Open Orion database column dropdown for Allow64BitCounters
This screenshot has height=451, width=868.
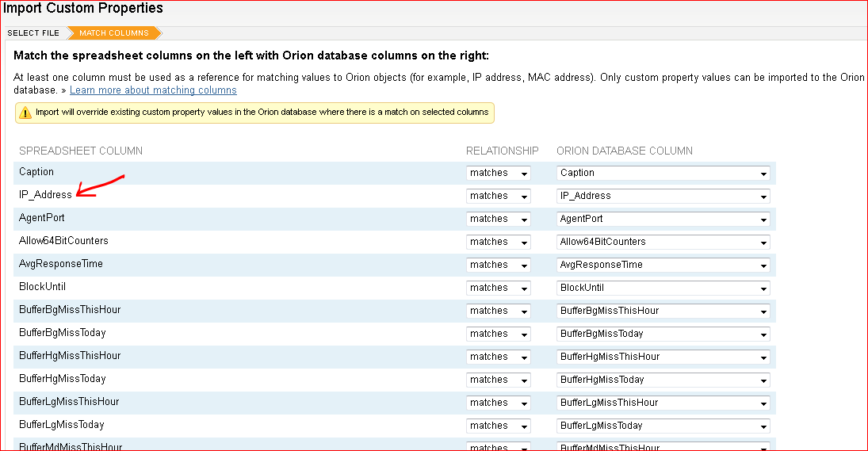(663, 242)
